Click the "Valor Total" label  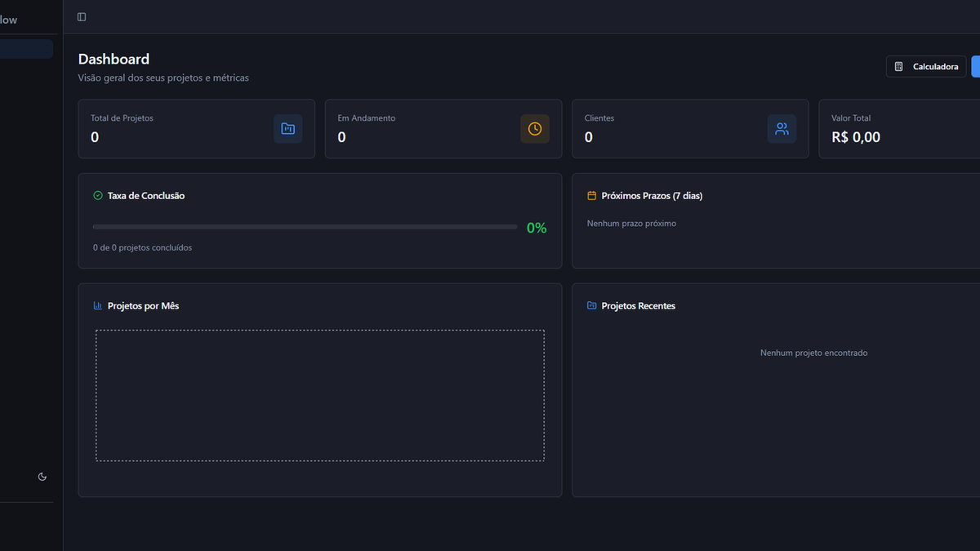click(851, 118)
